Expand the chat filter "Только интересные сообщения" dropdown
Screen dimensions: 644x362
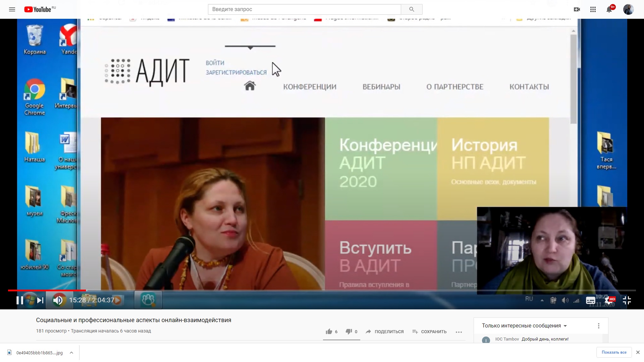[524, 325]
